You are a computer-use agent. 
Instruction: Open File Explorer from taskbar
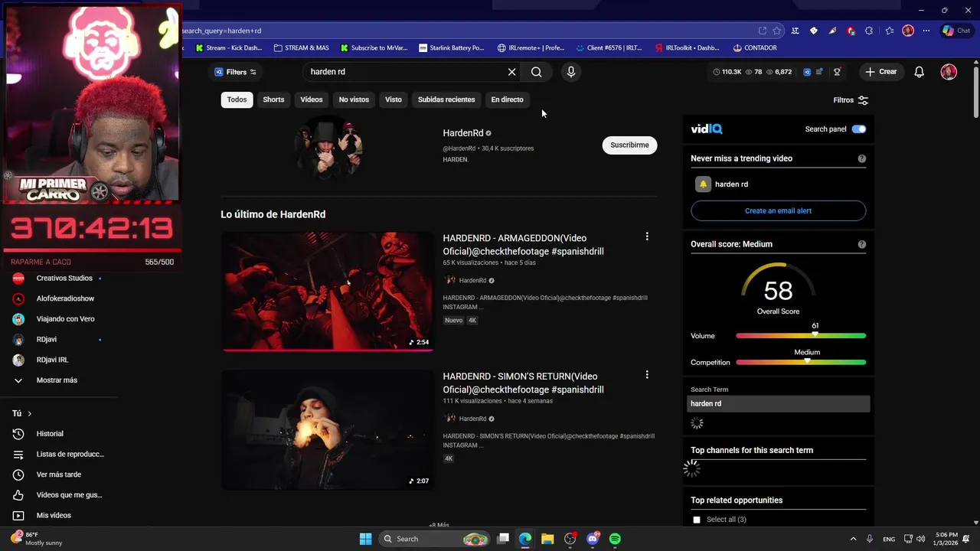point(547,539)
